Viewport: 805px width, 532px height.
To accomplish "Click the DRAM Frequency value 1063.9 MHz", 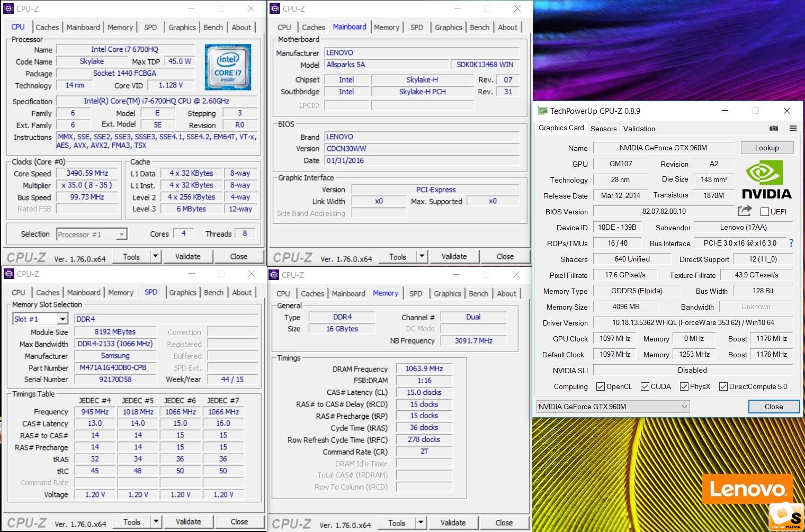I will [424, 368].
